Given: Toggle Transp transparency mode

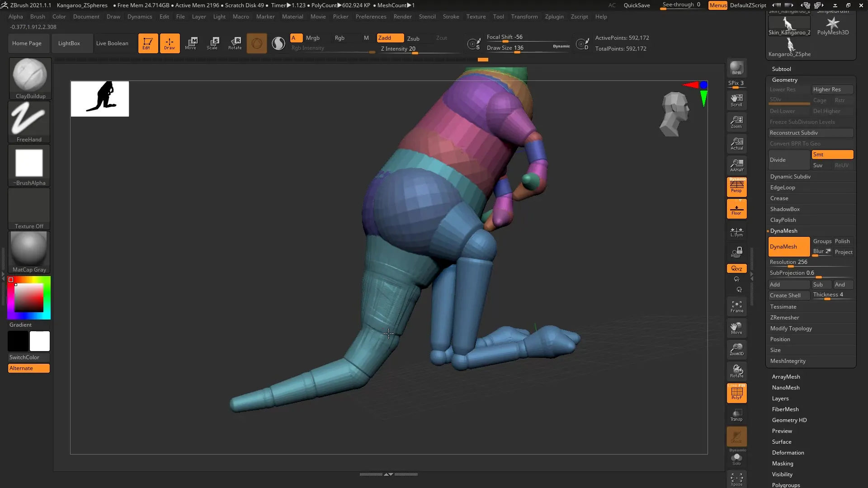Looking at the screenshot, I should pyautogui.click(x=736, y=415).
